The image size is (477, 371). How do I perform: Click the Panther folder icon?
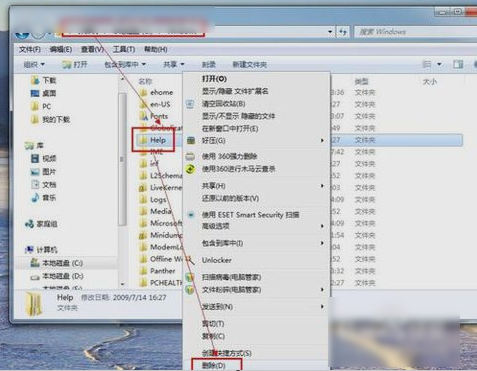coord(143,271)
